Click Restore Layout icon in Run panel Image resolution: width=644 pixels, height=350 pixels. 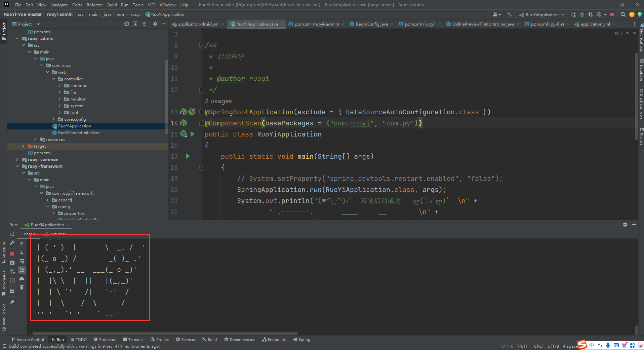pos(12,291)
